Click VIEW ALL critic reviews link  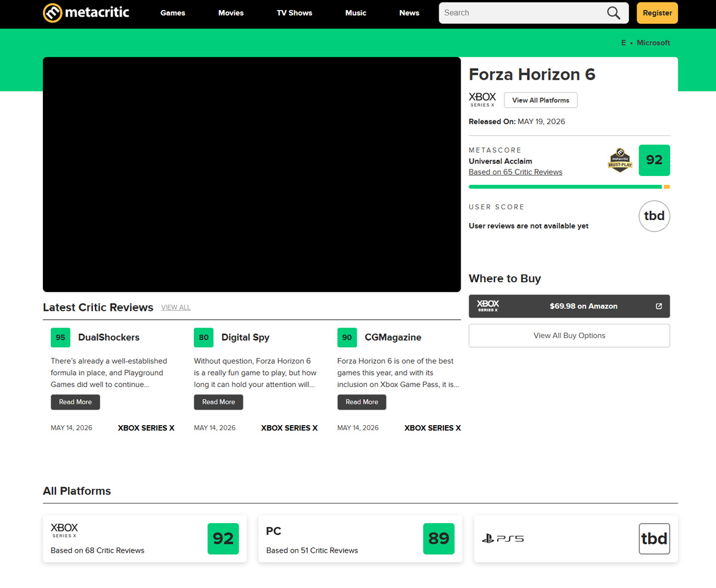pyautogui.click(x=176, y=308)
